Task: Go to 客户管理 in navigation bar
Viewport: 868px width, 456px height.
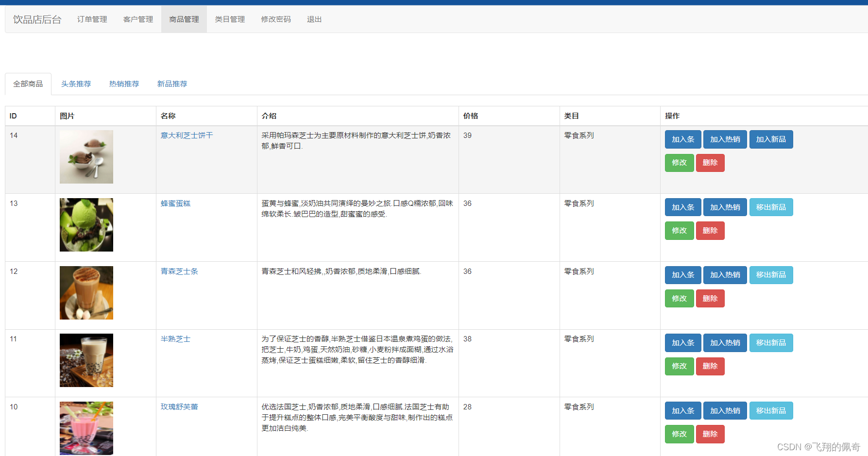Action: [138, 19]
